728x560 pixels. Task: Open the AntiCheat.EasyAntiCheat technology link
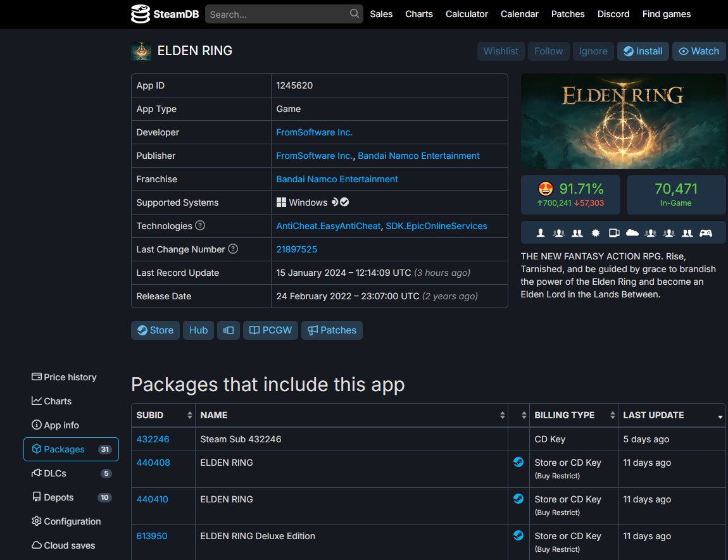(329, 225)
